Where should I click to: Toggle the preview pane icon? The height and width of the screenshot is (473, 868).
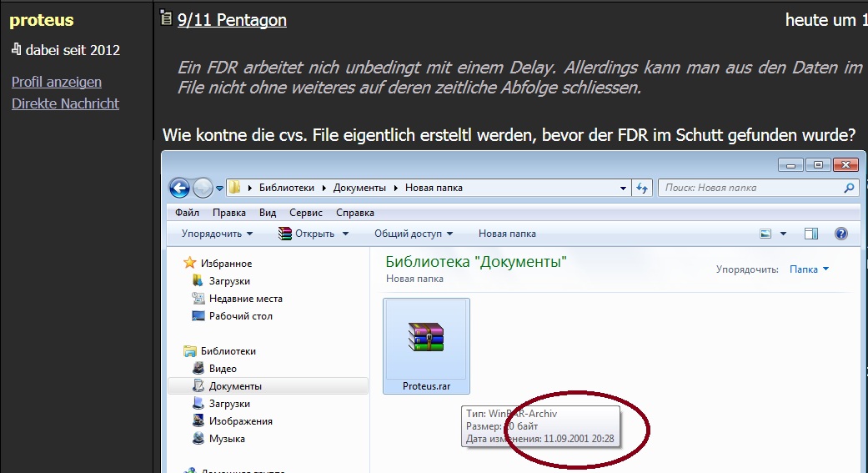811,234
